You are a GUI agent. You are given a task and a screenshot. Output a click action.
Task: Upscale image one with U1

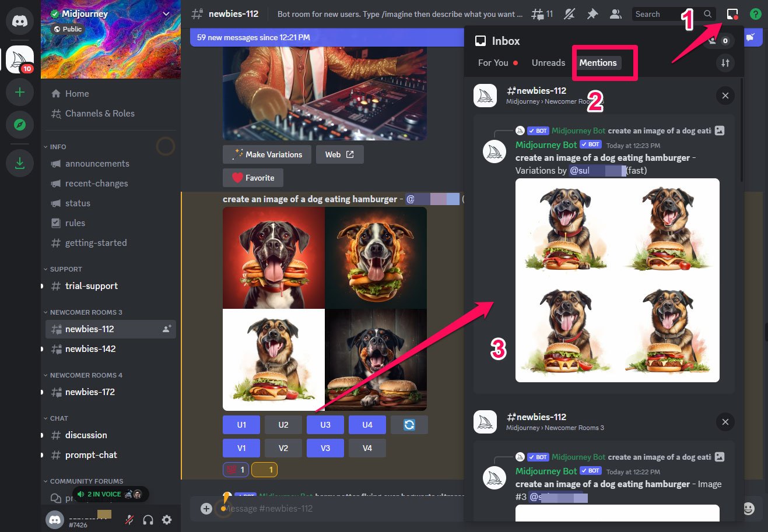[x=241, y=425]
